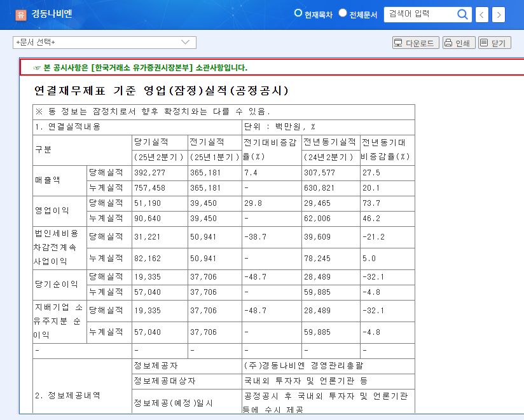Click the search magnifier icon

(x=463, y=15)
